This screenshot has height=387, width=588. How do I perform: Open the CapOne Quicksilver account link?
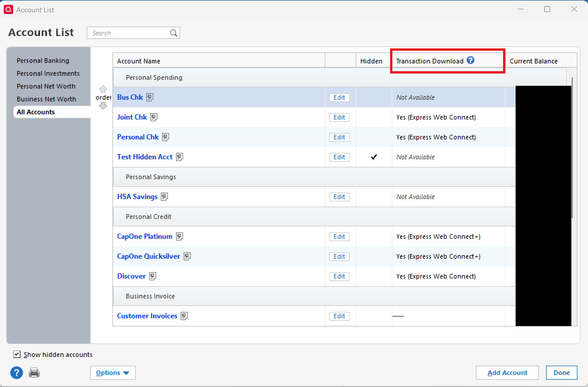pyautogui.click(x=149, y=256)
